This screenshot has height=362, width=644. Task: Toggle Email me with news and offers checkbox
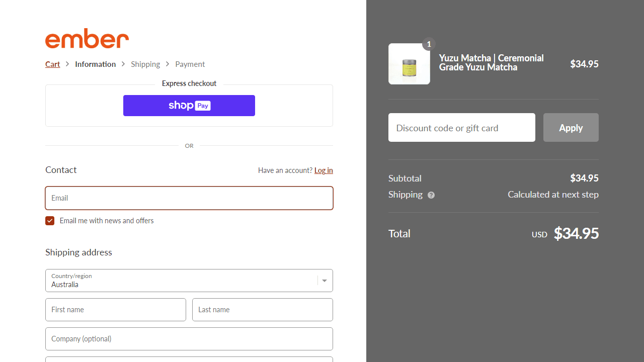point(50,221)
